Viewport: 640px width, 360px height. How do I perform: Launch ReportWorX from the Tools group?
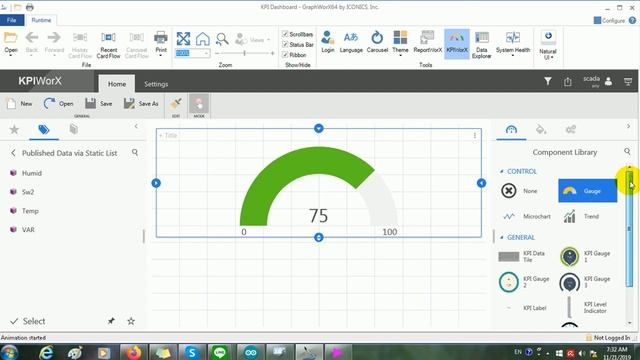click(x=427, y=42)
